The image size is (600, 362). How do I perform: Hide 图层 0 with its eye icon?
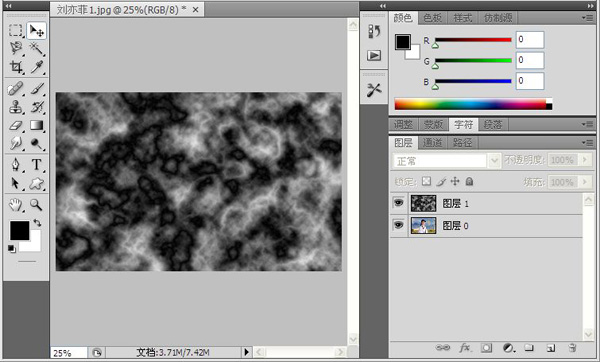point(398,225)
